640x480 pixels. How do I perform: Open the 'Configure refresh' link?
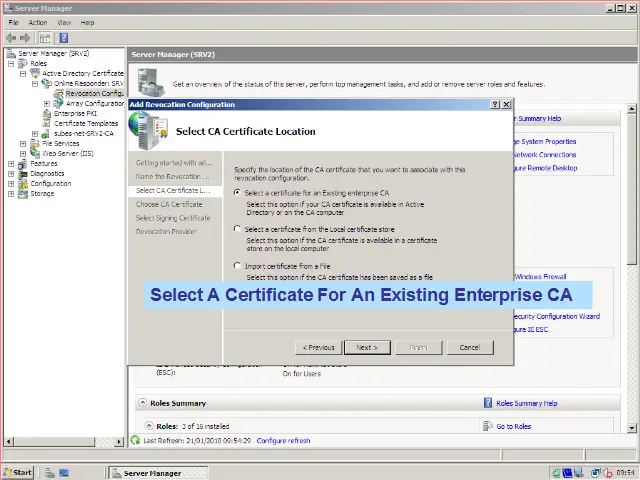[x=283, y=440]
